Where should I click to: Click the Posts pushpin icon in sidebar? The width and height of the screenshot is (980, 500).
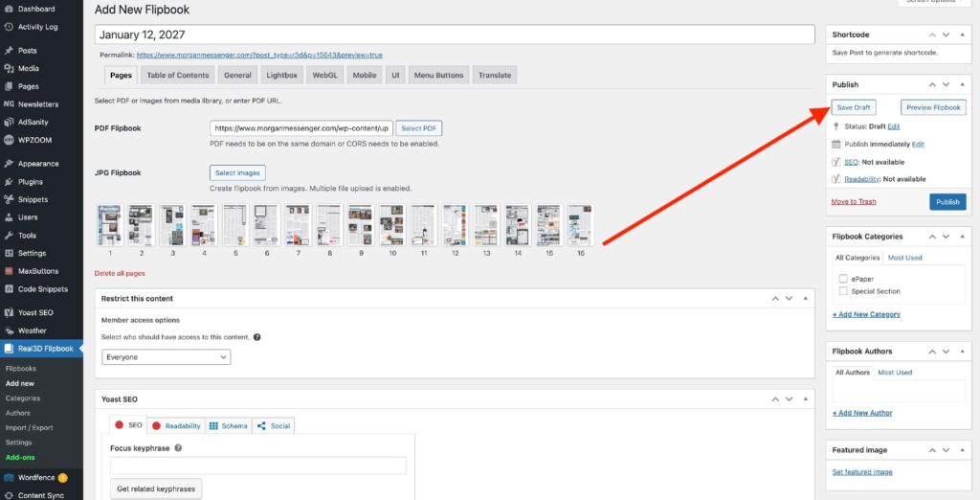(9, 51)
